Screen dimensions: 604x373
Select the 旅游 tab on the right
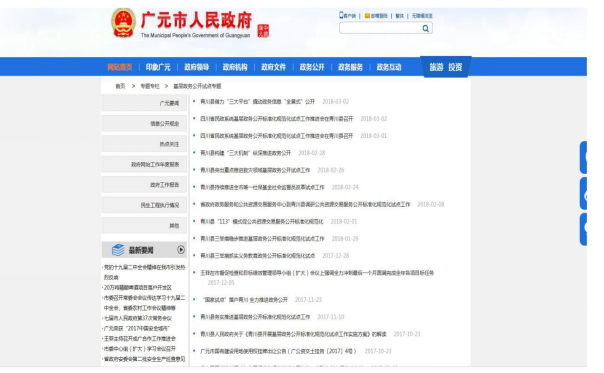click(x=436, y=67)
